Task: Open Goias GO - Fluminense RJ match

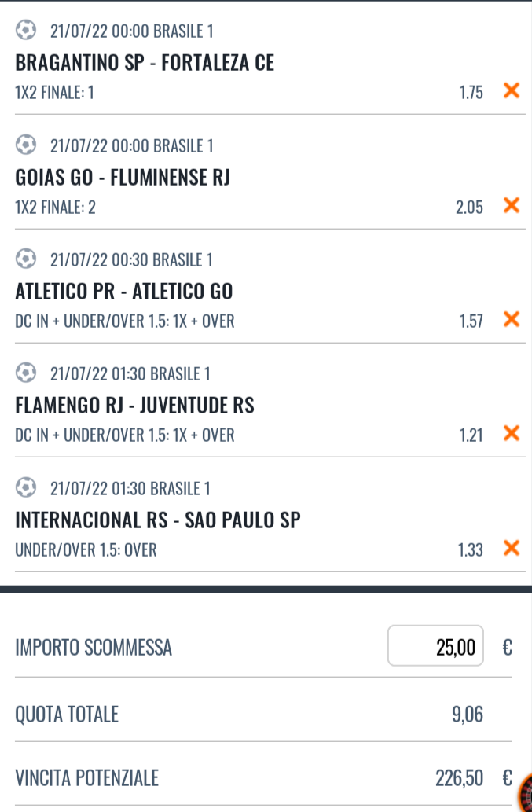Action: click(x=123, y=177)
